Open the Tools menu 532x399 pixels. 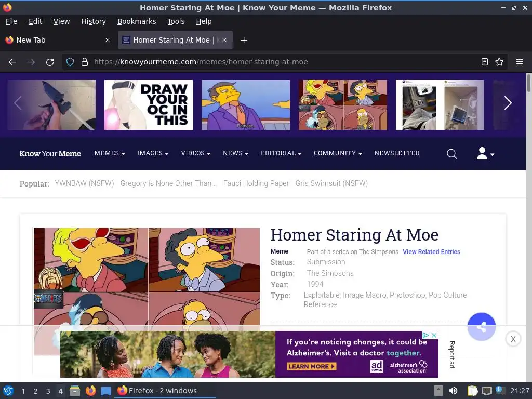[176, 21]
